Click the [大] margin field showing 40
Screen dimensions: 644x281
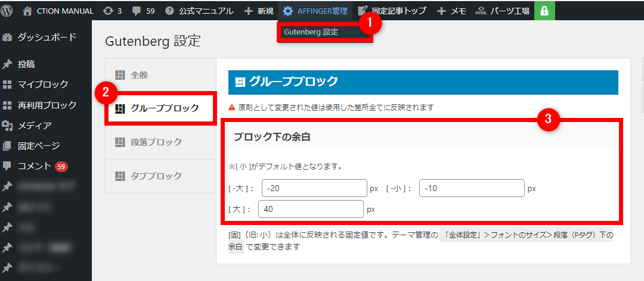(x=311, y=209)
